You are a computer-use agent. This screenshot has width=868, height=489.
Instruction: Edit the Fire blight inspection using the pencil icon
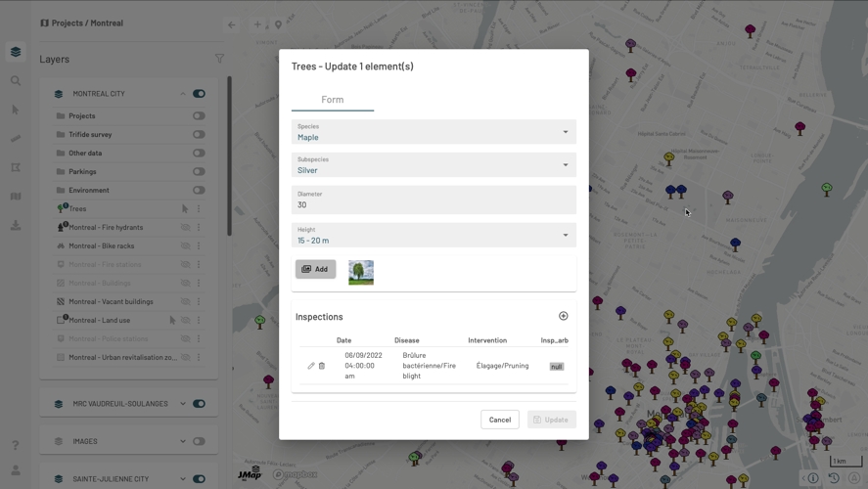point(311,366)
